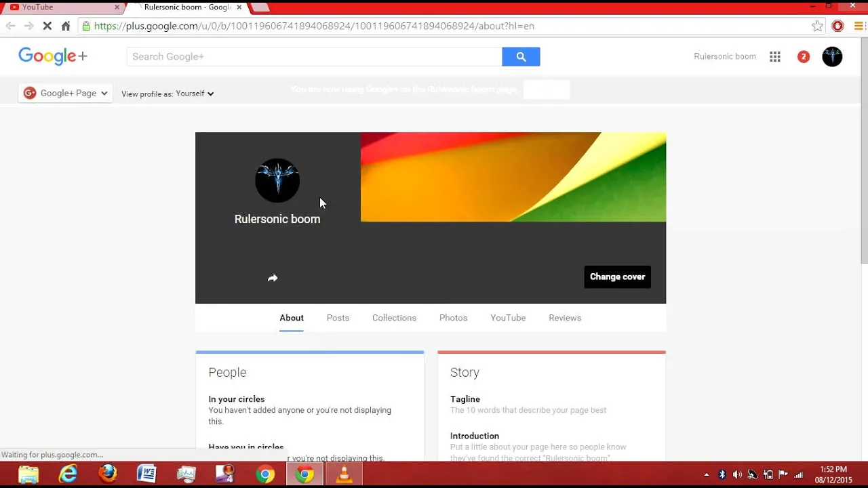Go to the Photos tab
Screen dimensions: 868x488
[453, 318]
